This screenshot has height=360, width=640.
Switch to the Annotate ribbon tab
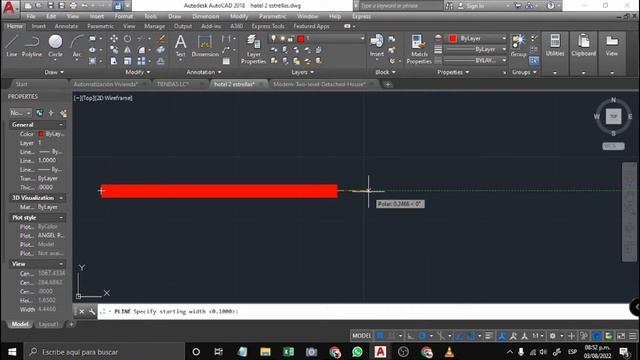coord(66,26)
